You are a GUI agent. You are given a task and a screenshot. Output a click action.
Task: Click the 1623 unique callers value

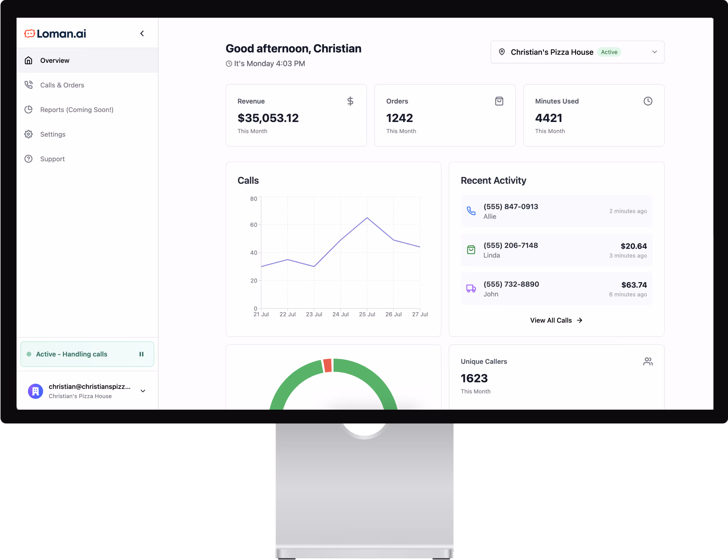pos(474,378)
